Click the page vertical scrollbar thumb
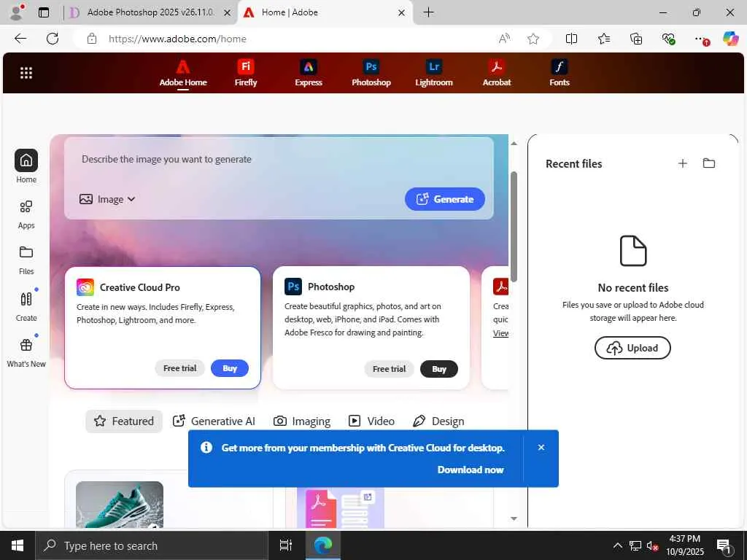747x560 pixels. coord(514,227)
